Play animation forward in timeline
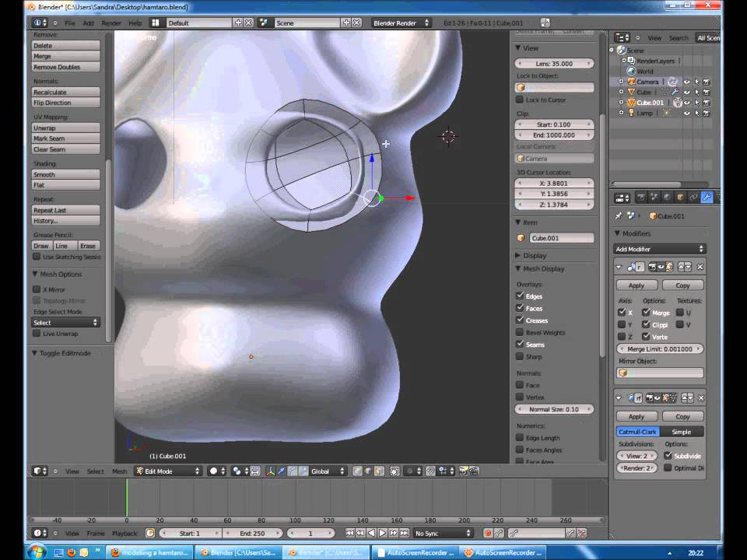The image size is (747, 560). point(383,534)
